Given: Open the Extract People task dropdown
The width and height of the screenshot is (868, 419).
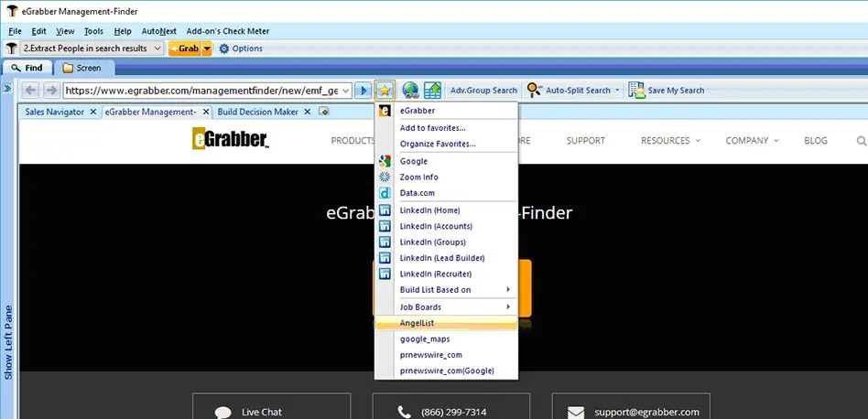Looking at the screenshot, I should [x=157, y=48].
